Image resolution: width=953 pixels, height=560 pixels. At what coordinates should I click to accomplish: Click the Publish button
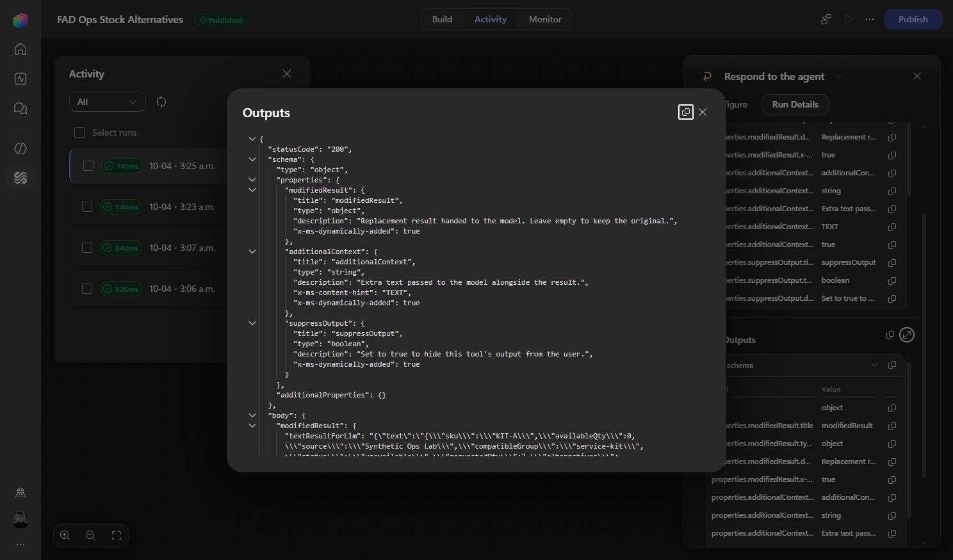point(913,19)
